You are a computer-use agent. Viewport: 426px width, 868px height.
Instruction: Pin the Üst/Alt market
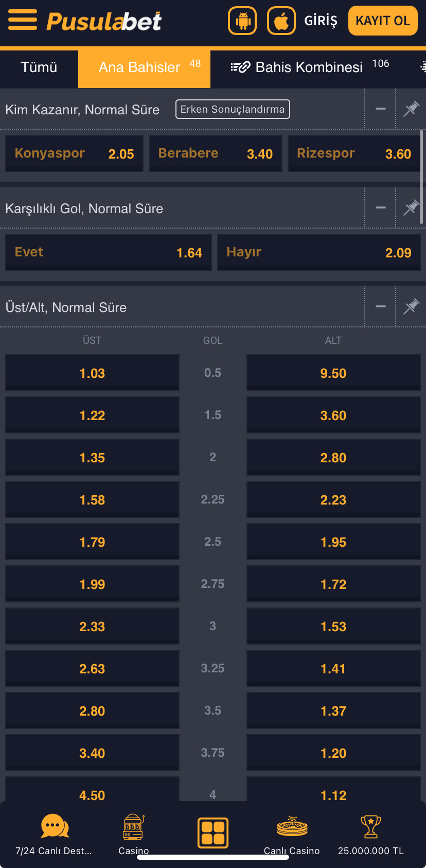411,306
